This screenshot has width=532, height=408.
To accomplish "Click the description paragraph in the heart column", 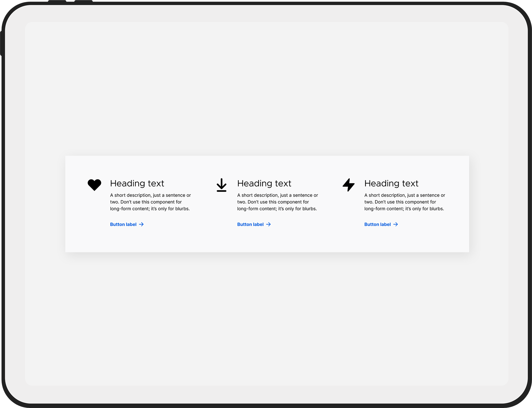I will coord(151,202).
